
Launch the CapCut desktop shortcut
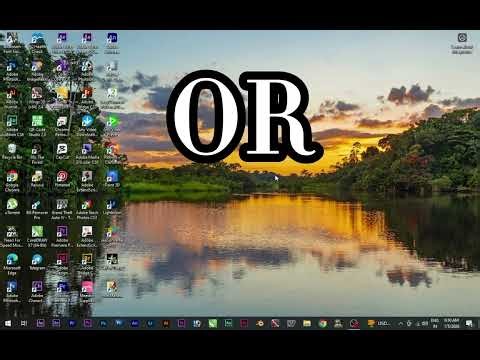point(62,151)
